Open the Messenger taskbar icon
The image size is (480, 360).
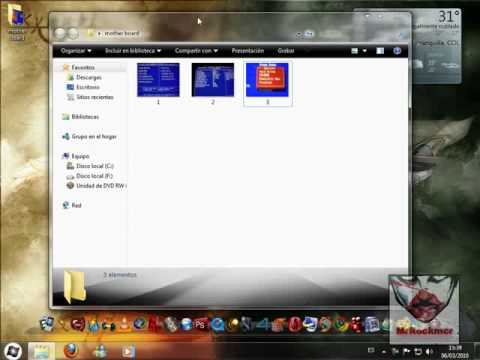click(x=100, y=351)
